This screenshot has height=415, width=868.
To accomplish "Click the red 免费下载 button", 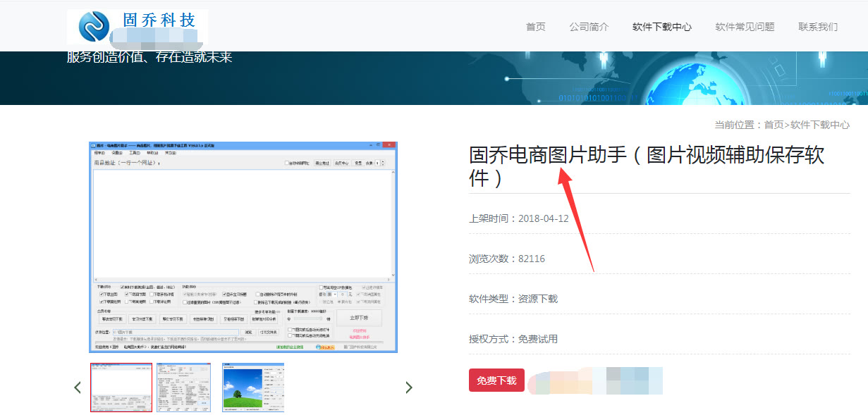I will [496, 380].
